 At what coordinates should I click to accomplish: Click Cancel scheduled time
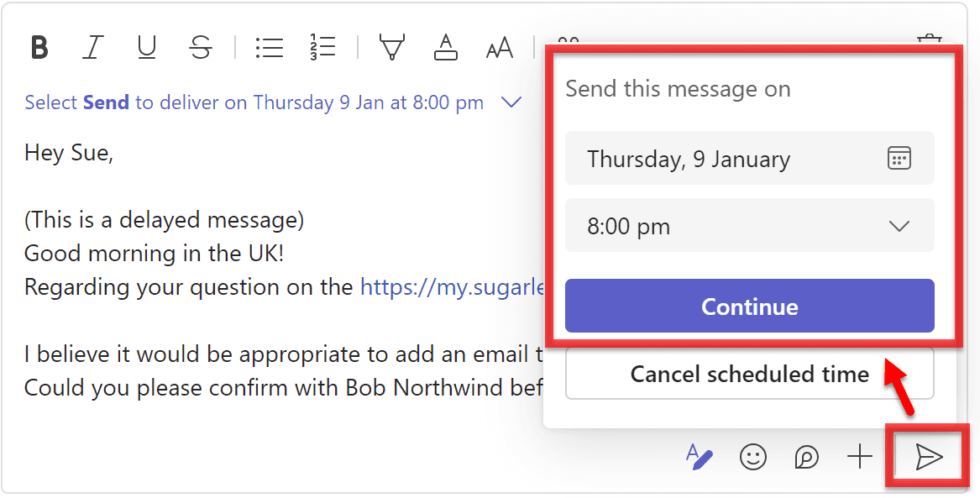[749, 374]
